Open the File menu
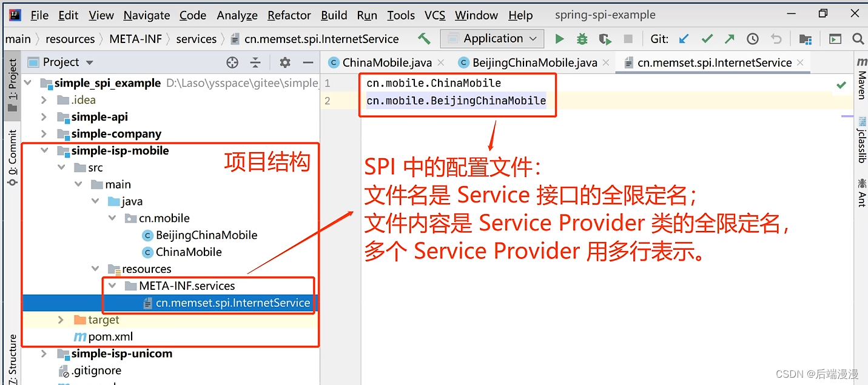This screenshot has width=868, height=385. [39, 15]
